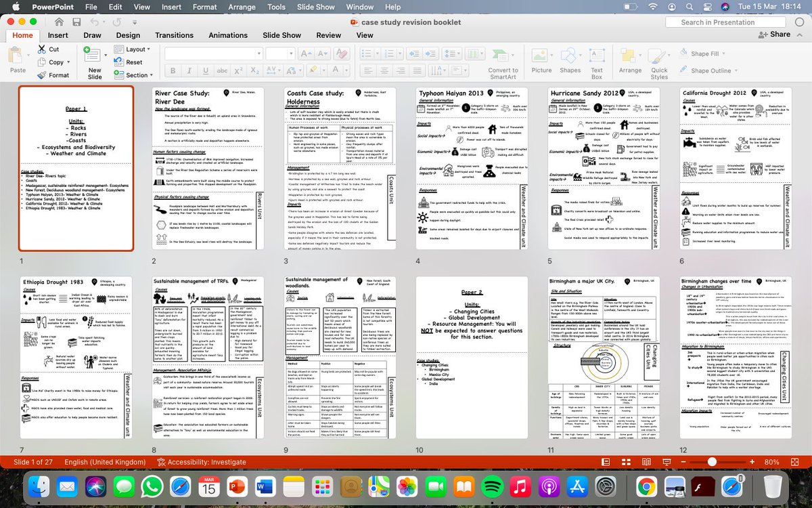812x508 pixels.
Task: Click the New Slide icon
Action: pos(92,56)
